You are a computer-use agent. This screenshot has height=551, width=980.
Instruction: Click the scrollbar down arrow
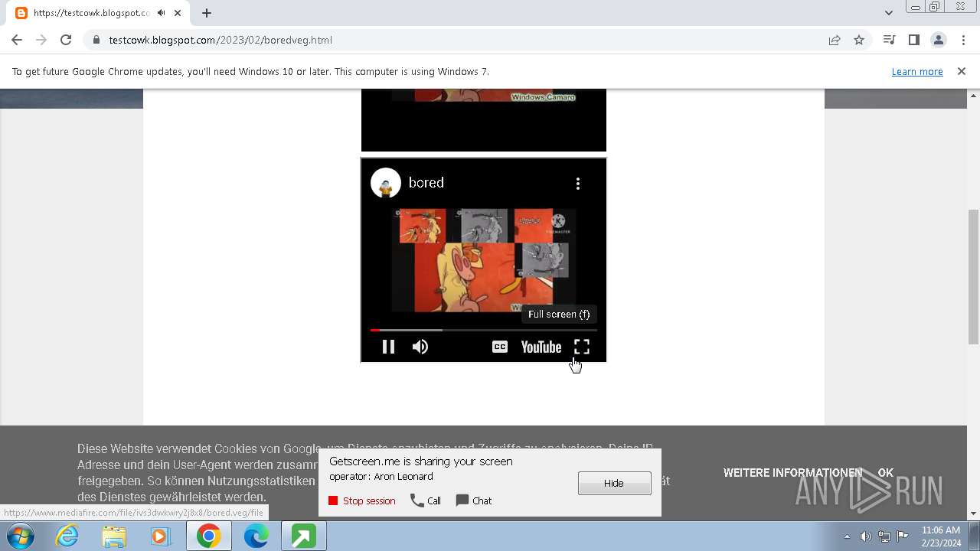coord(974,514)
